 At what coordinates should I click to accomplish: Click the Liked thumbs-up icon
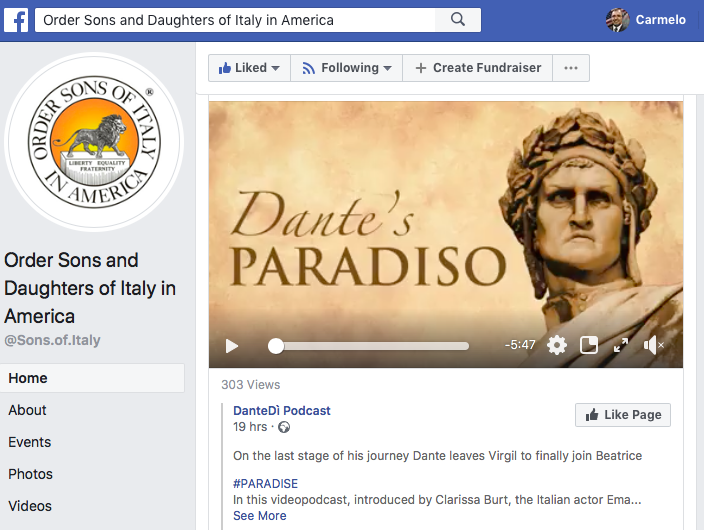[224, 68]
